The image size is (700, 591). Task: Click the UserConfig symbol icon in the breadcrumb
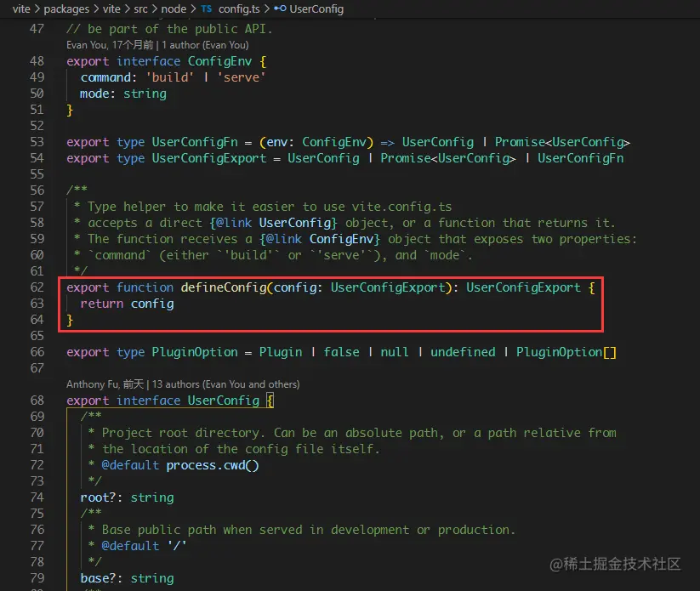coord(281,9)
